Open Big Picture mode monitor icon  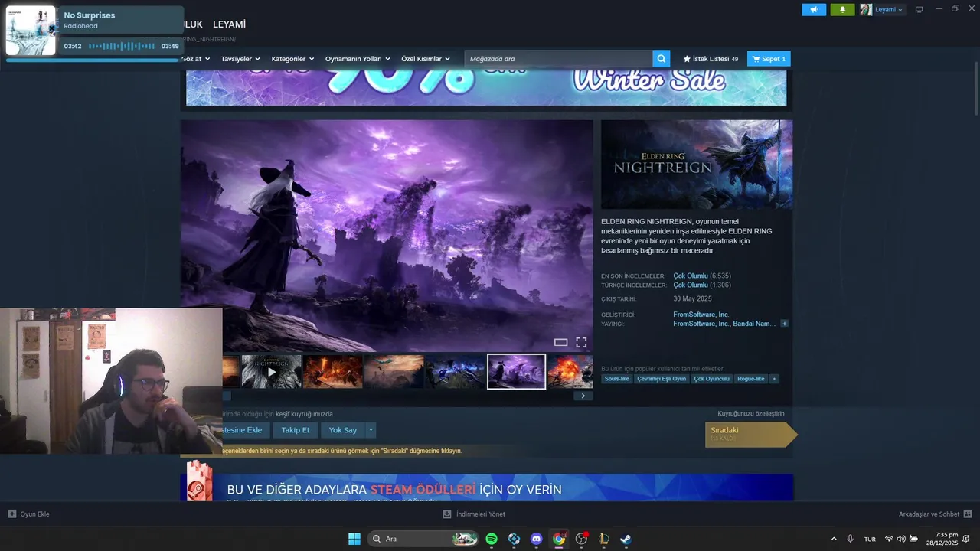[920, 9]
